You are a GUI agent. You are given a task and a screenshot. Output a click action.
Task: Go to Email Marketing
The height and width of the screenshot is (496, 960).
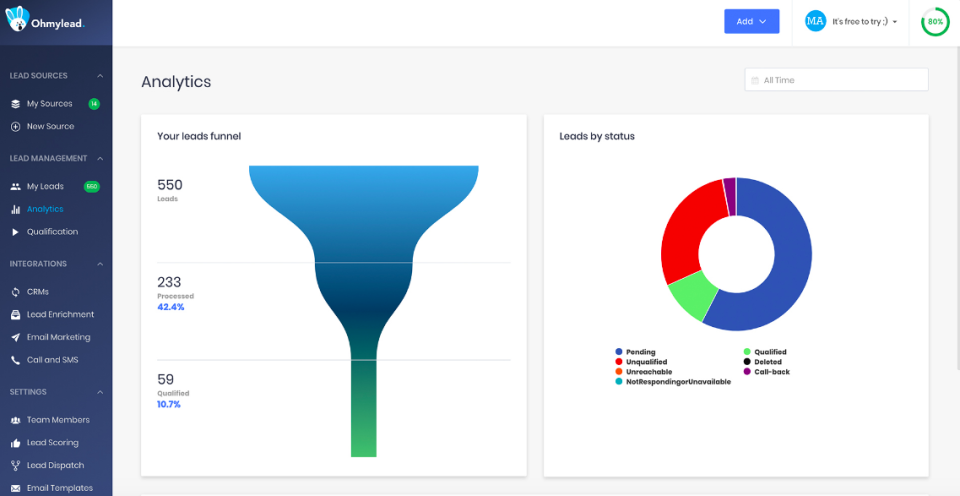tap(58, 337)
